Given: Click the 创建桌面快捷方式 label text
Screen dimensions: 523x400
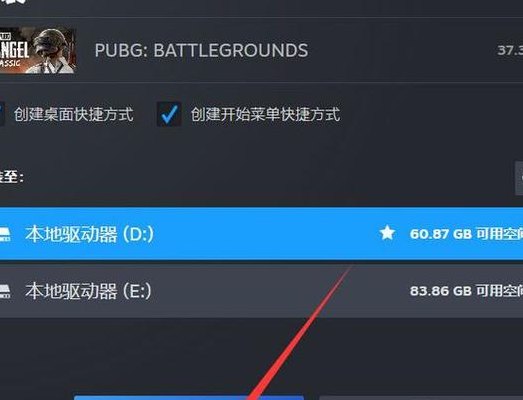Looking at the screenshot, I should [74, 114].
